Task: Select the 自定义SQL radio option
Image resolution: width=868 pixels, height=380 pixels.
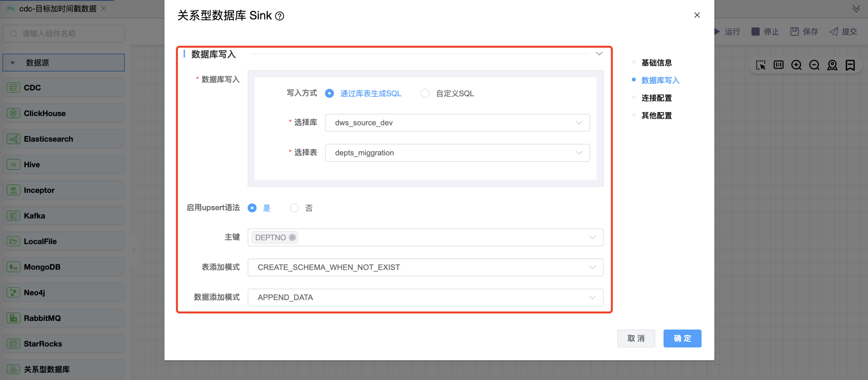Action: [425, 93]
